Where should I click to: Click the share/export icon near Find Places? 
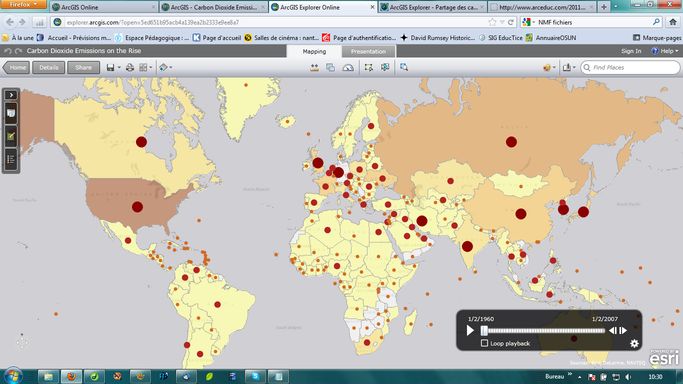click(x=567, y=67)
